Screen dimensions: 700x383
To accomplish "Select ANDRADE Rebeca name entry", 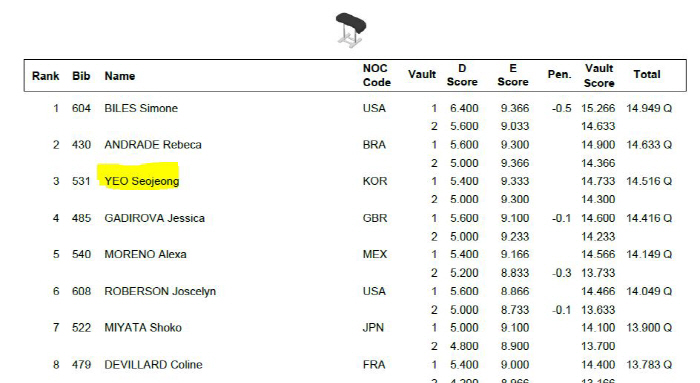I will pyautogui.click(x=153, y=145).
